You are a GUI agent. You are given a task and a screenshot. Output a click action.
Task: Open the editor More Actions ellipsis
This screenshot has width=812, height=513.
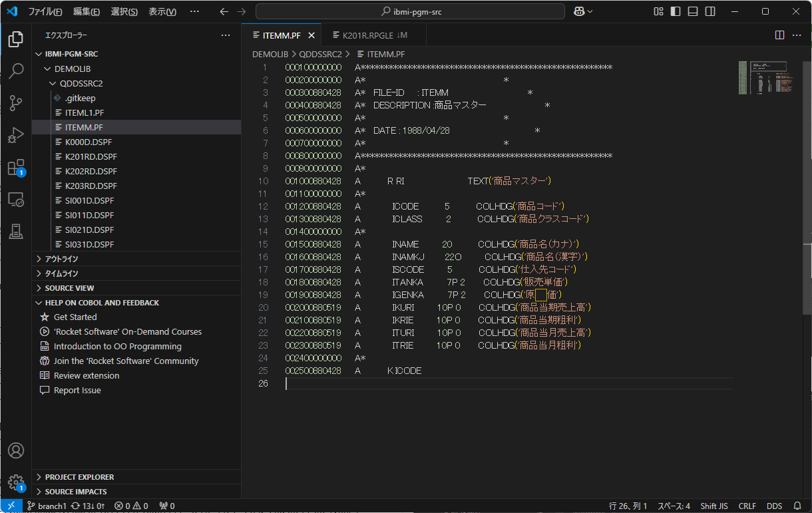(x=798, y=35)
